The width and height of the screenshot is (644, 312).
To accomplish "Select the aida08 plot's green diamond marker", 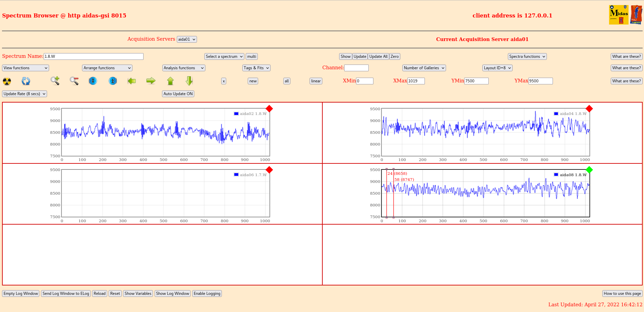I will [589, 170].
